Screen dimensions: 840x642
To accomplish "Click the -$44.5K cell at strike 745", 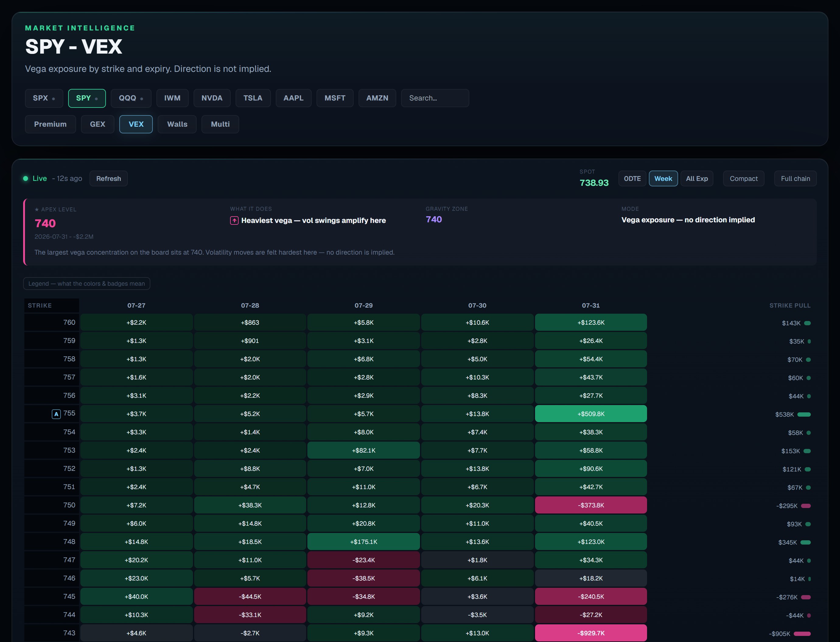I will click(x=250, y=597).
